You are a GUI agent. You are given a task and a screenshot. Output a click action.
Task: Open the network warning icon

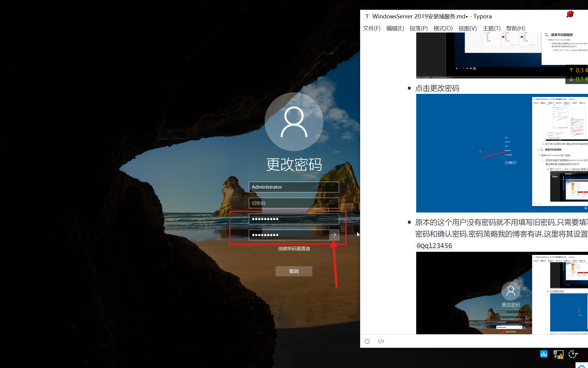[x=558, y=355]
